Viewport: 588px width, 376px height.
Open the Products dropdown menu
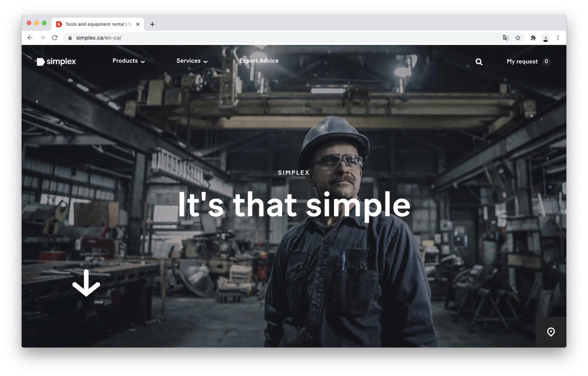(129, 61)
